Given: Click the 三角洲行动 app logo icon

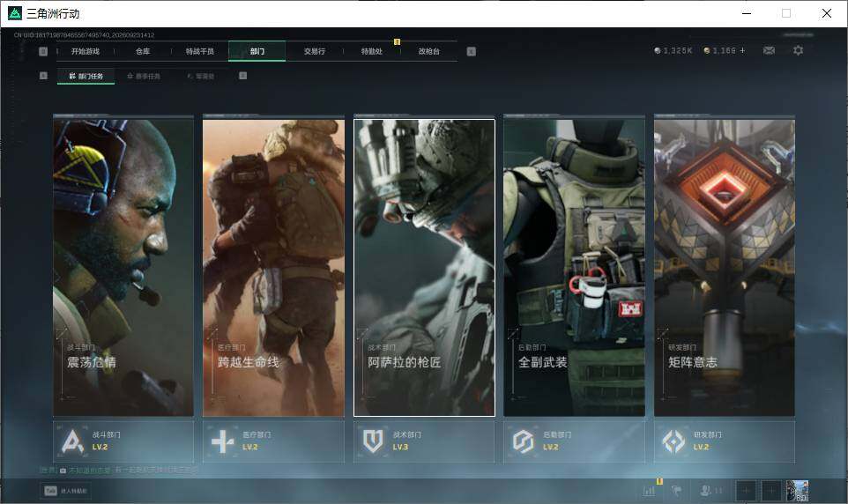Looking at the screenshot, I should (15, 13).
